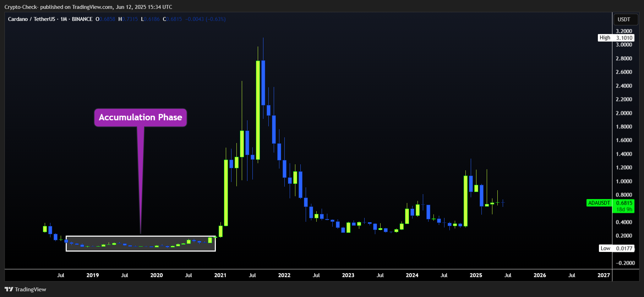Click the −0.2000 price axis label
644x297 pixels.
[x=625, y=263]
